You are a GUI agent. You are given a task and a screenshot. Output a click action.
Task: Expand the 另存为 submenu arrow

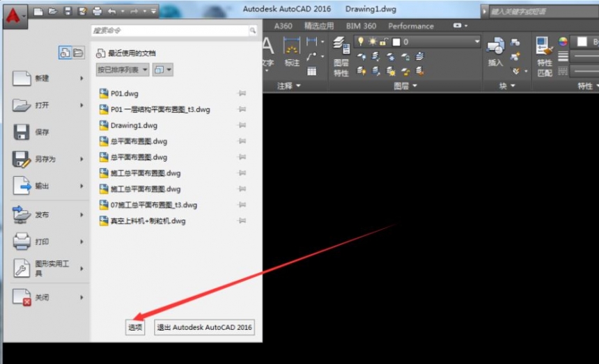(x=81, y=159)
